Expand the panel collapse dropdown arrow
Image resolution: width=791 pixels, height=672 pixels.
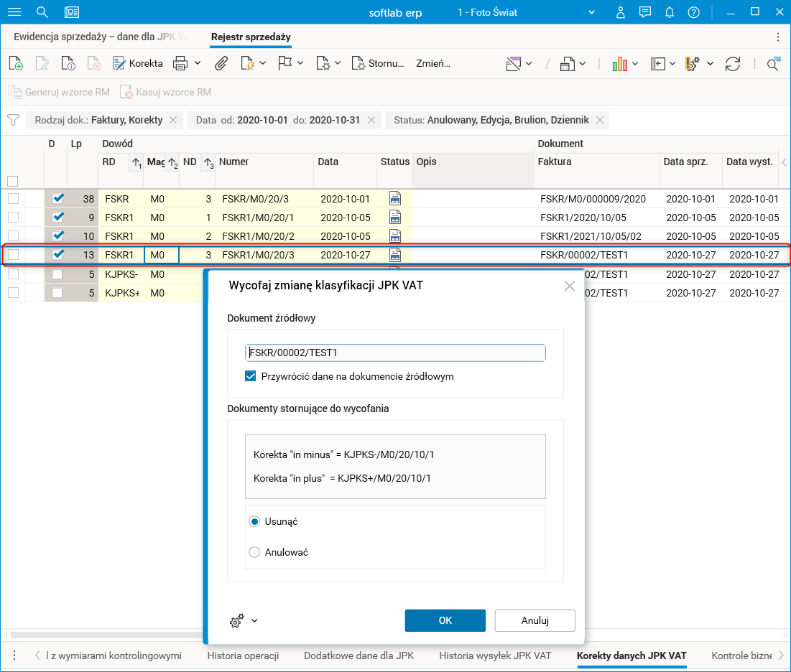672,64
